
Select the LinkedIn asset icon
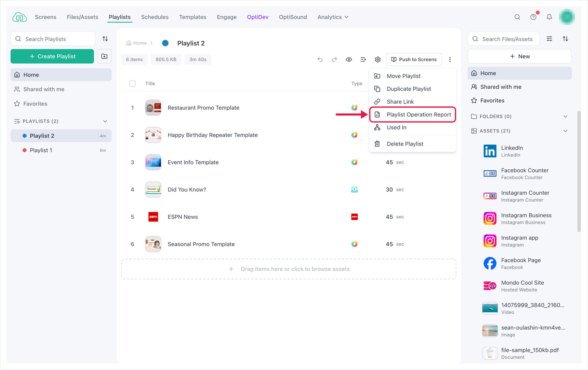coord(490,151)
